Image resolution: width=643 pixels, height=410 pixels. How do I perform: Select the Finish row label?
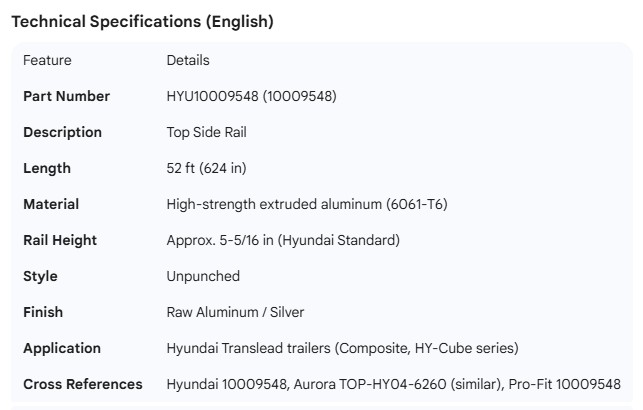coord(43,312)
